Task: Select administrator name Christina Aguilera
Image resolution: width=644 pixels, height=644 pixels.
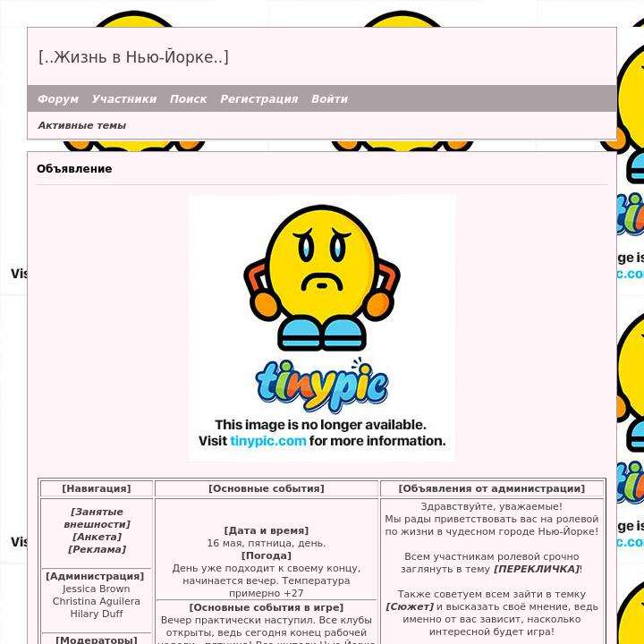Action: point(96,601)
